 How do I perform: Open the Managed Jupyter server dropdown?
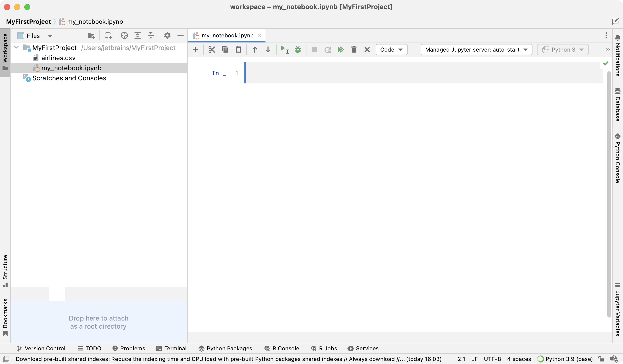476,50
